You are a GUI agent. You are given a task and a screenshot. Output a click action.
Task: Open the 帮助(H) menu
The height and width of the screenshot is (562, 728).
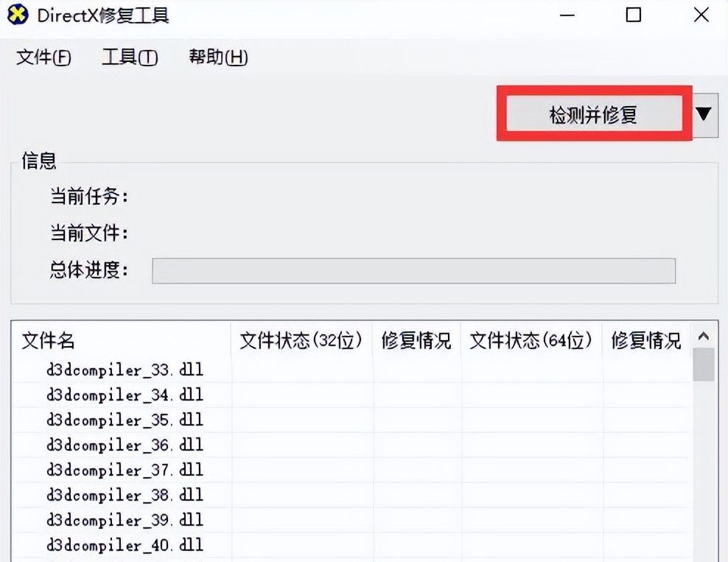[218, 57]
